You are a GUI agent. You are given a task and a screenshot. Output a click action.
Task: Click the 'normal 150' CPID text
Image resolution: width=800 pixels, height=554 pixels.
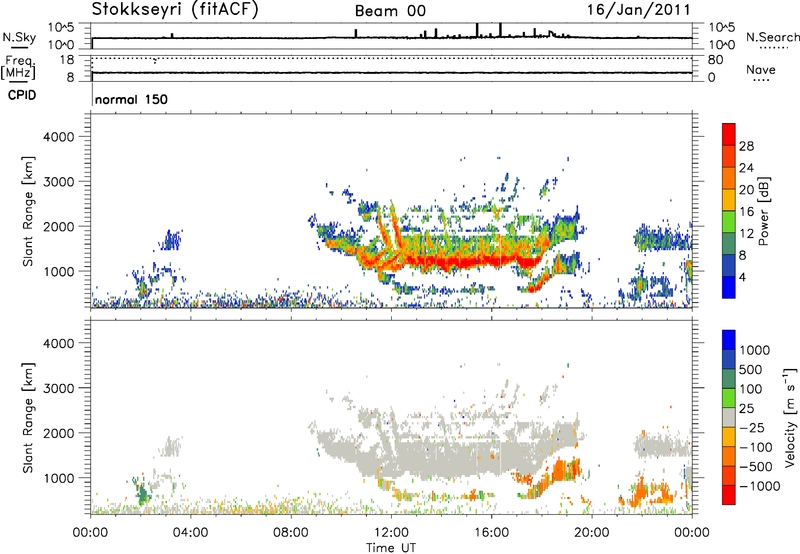[x=131, y=99]
